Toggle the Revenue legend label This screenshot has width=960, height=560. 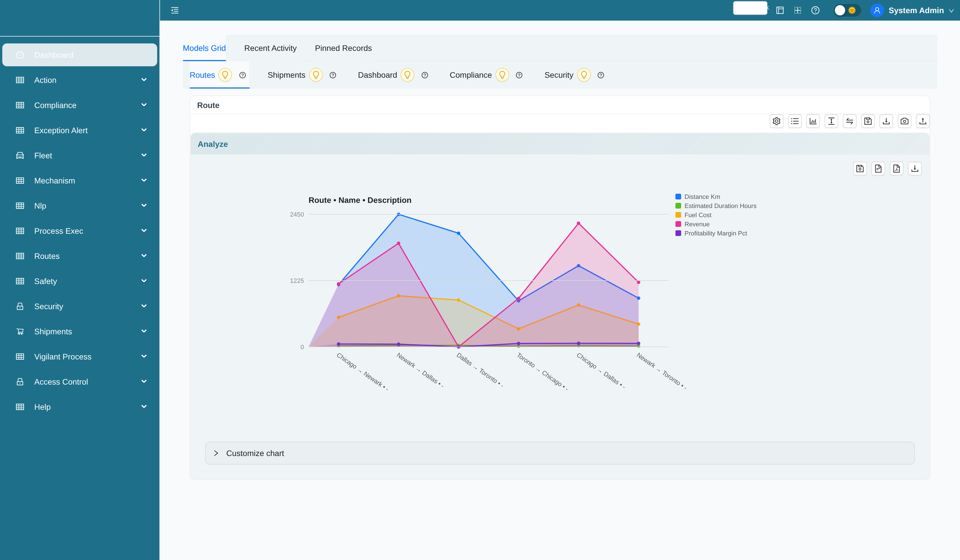click(697, 224)
